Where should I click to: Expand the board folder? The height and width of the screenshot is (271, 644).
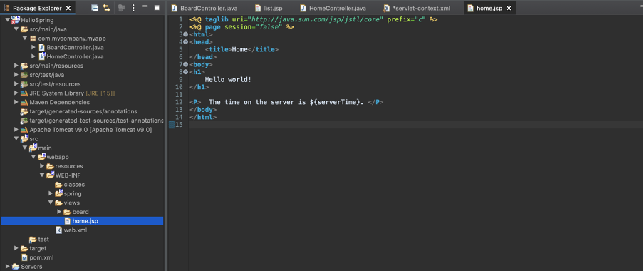point(59,212)
